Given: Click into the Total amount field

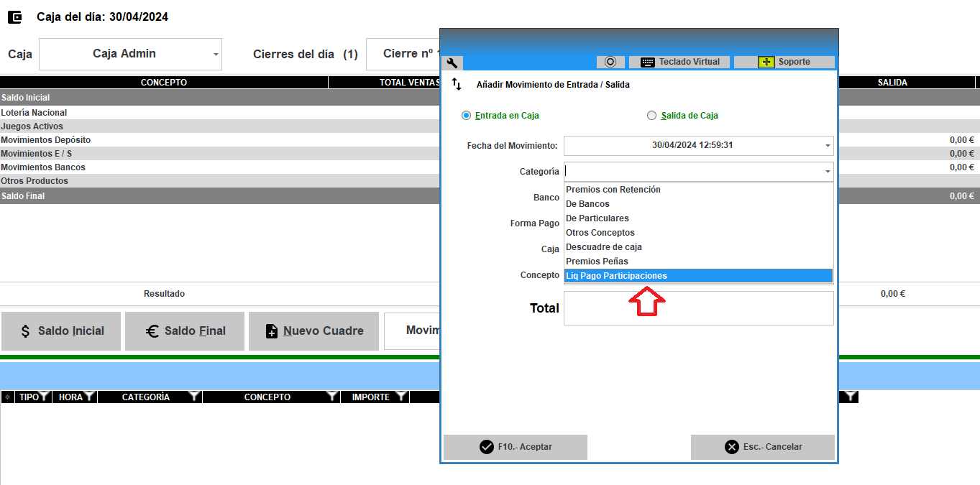Looking at the screenshot, I should tap(698, 308).
